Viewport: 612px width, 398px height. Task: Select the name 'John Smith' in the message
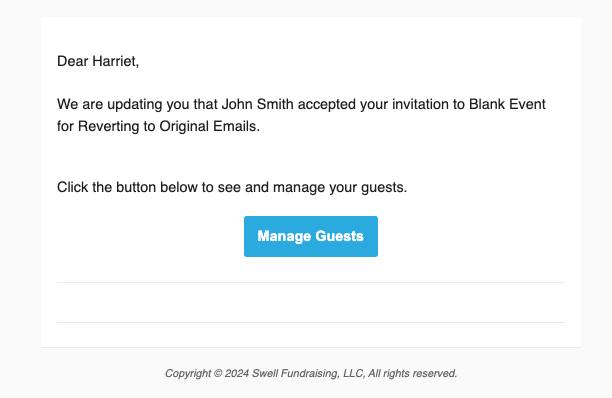coord(258,104)
